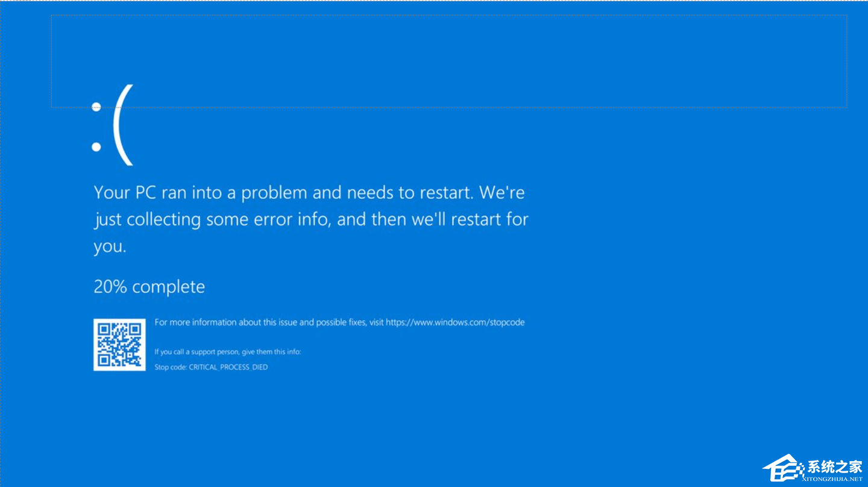Click the "20% complete" progress text
The height and width of the screenshot is (487, 868).
[x=149, y=287]
